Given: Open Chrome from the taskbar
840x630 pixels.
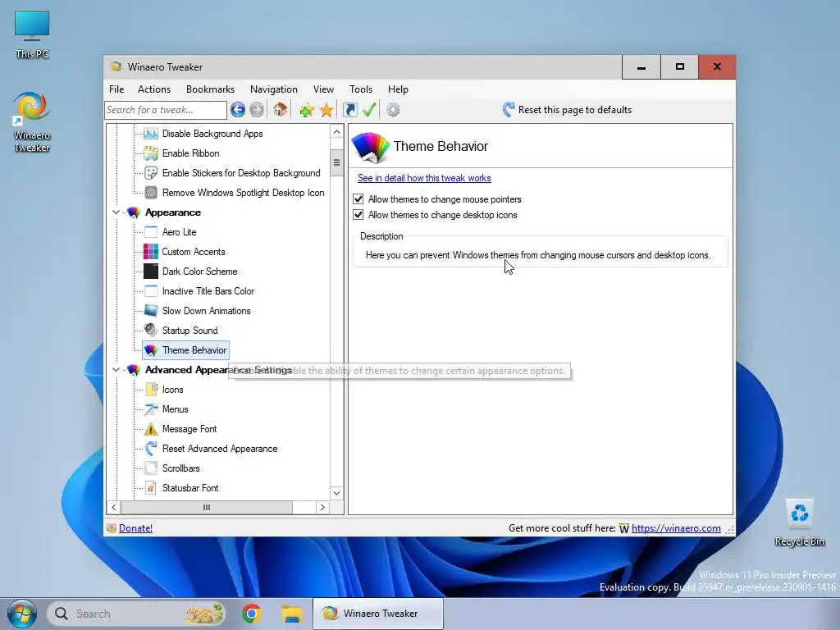Looking at the screenshot, I should click(251, 614).
